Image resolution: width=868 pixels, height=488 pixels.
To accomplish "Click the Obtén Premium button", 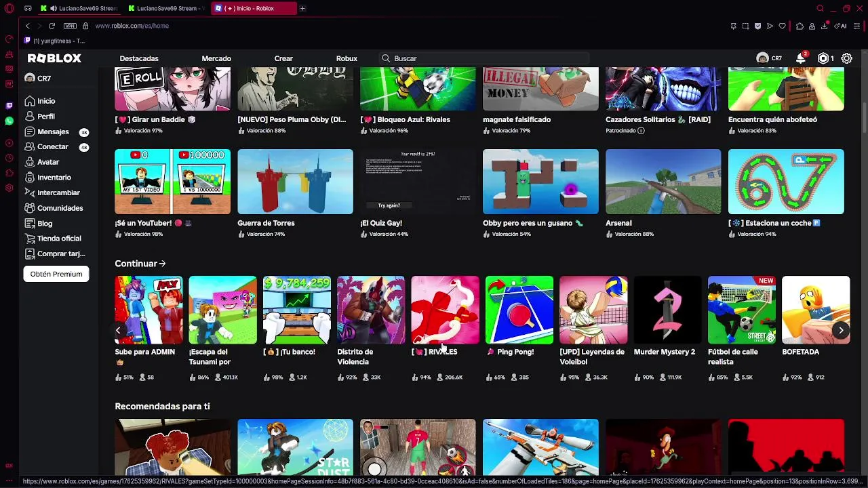I will point(56,274).
